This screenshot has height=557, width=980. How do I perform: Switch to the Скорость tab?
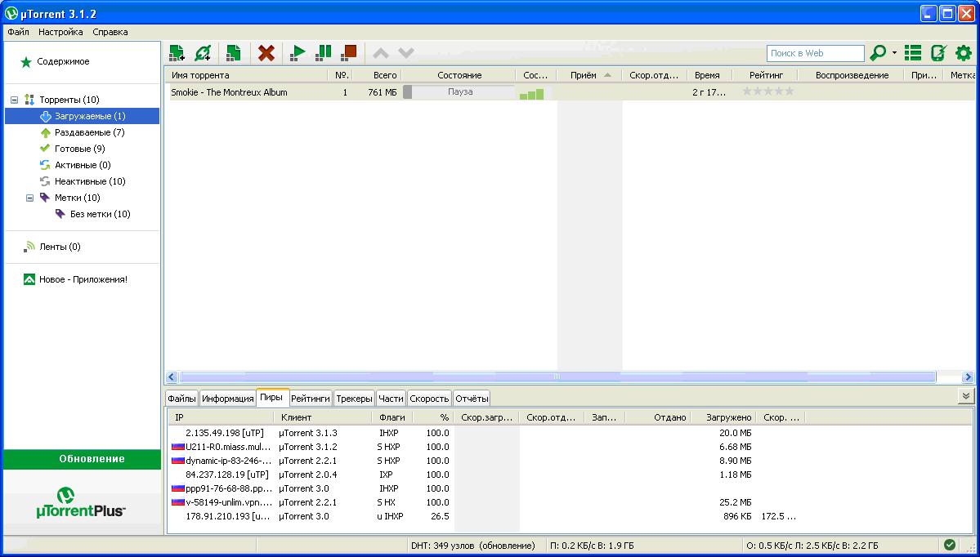[x=429, y=399]
